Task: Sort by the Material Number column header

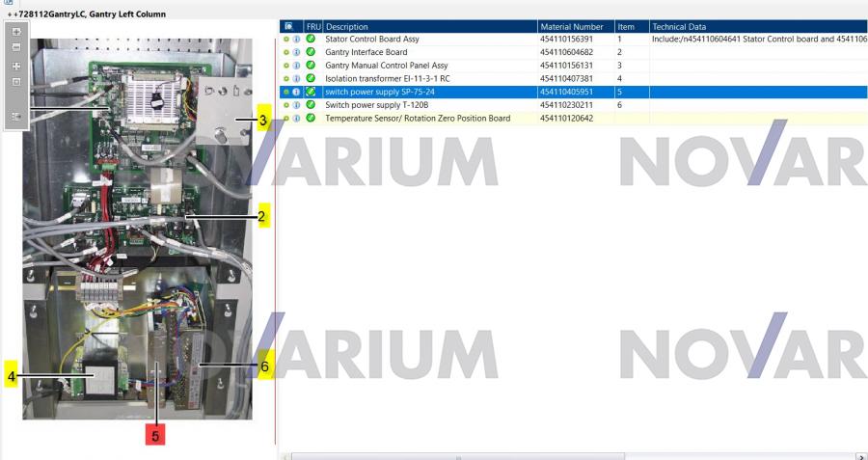Action: [575, 25]
